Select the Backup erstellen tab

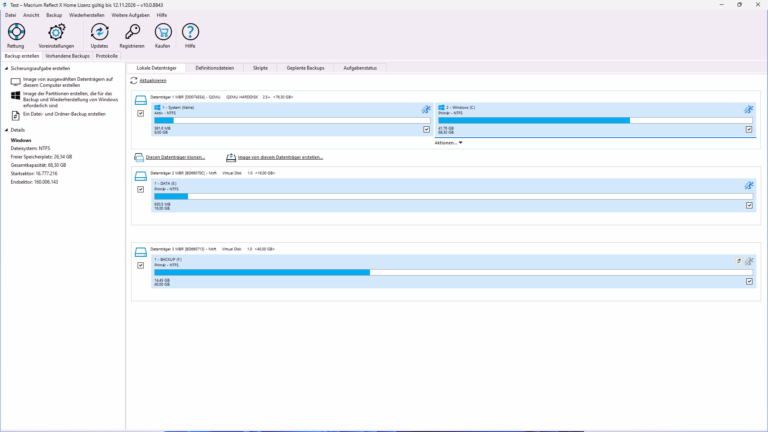tap(22, 56)
